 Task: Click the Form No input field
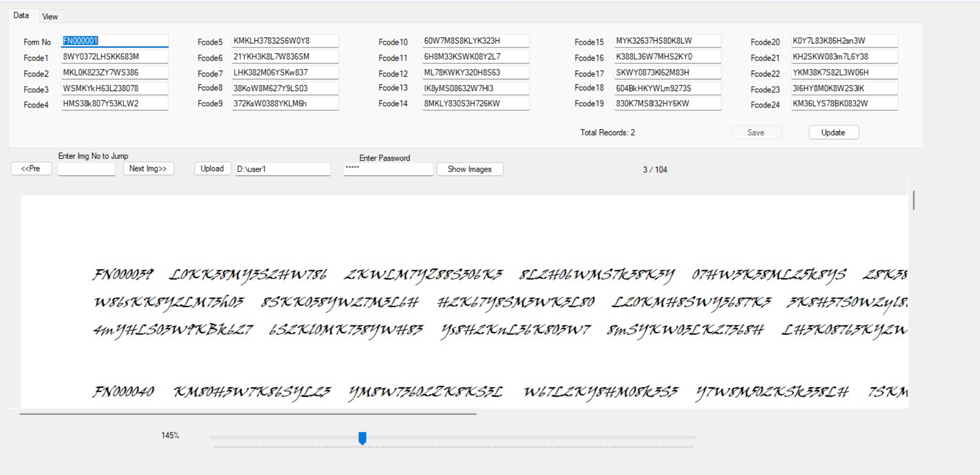(114, 41)
